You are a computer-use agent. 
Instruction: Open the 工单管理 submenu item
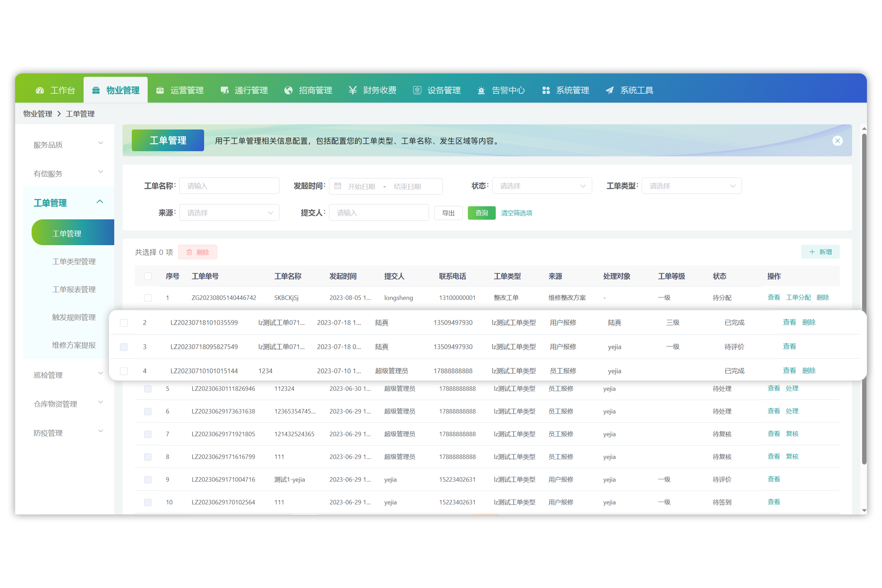pos(73,233)
